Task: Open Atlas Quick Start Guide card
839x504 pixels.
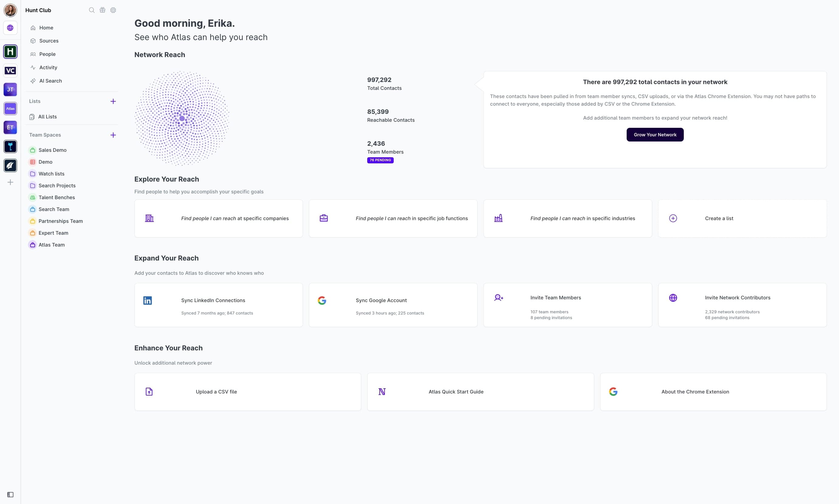Action: click(x=481, y=392)
